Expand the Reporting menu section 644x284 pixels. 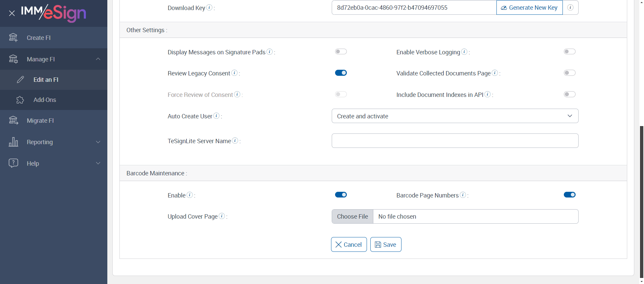point(54,142)
